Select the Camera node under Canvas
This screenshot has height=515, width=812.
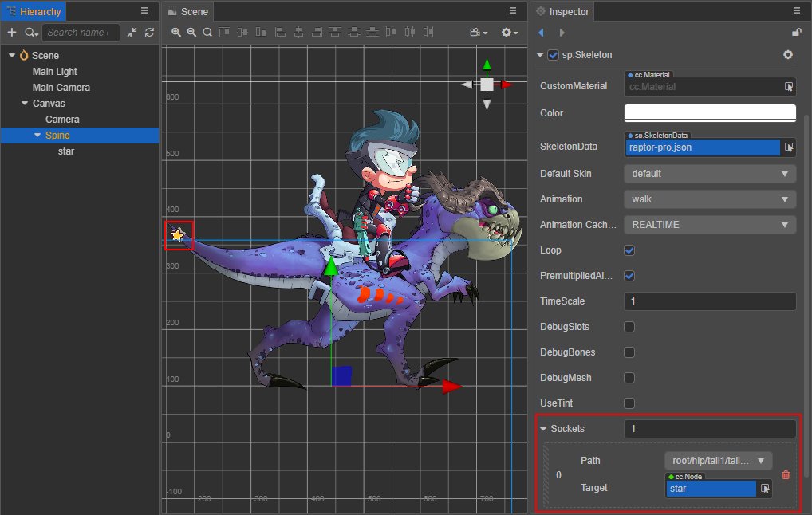coord(62,119)
